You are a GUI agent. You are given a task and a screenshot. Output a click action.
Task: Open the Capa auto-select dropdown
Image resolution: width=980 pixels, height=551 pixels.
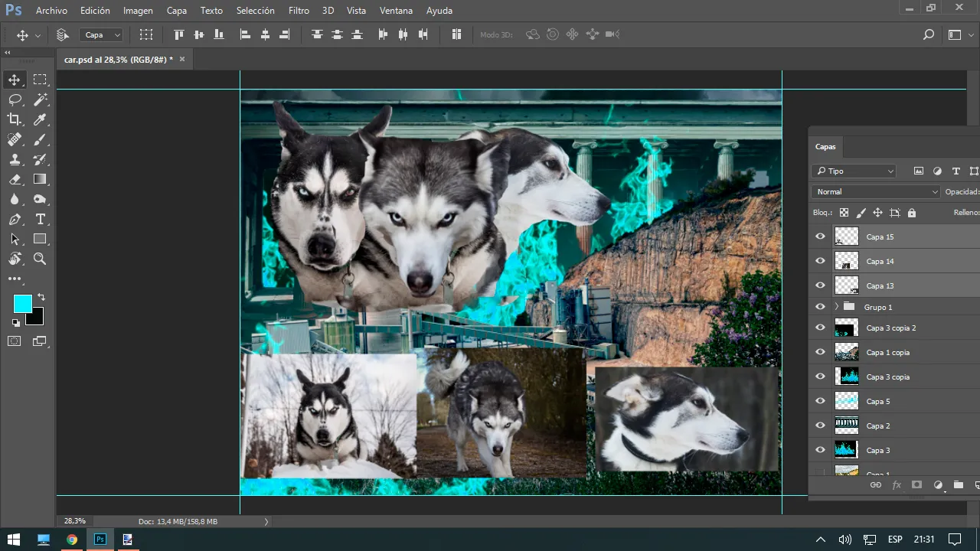coord(101,34)
